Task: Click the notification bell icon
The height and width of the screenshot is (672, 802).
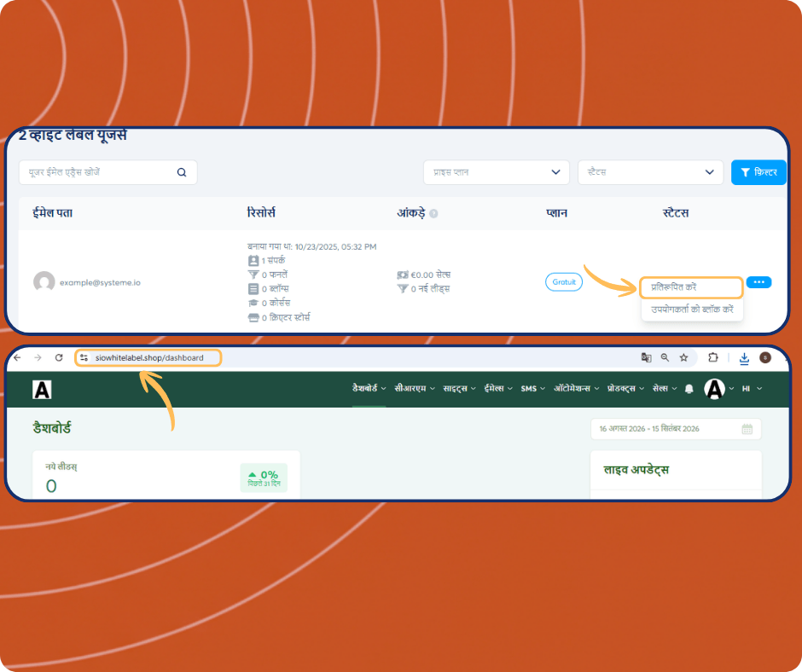Action: (x=689, y=389)
